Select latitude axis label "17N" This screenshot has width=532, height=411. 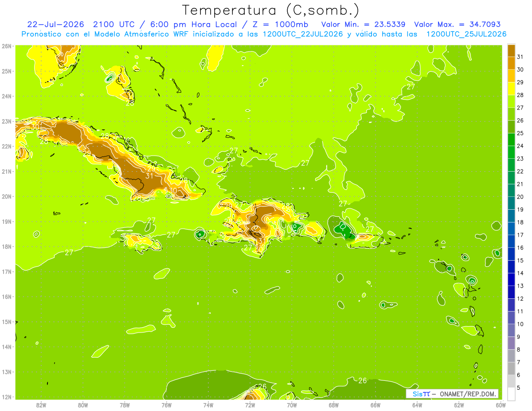(x=6, y=271)
